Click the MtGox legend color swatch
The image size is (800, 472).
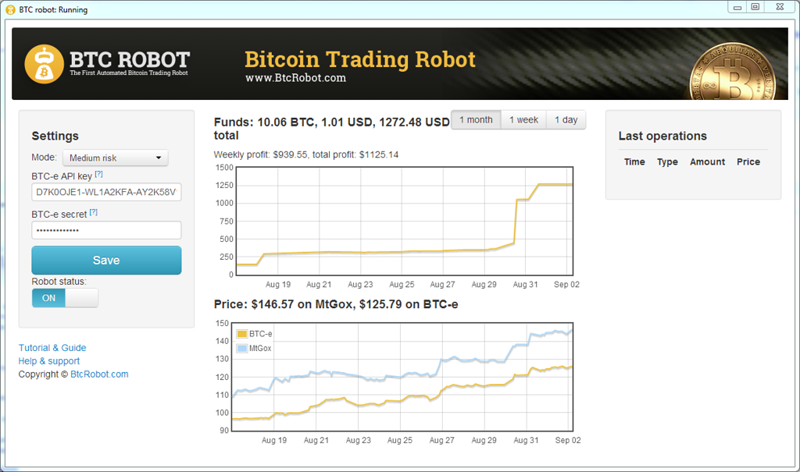[242, 348]
